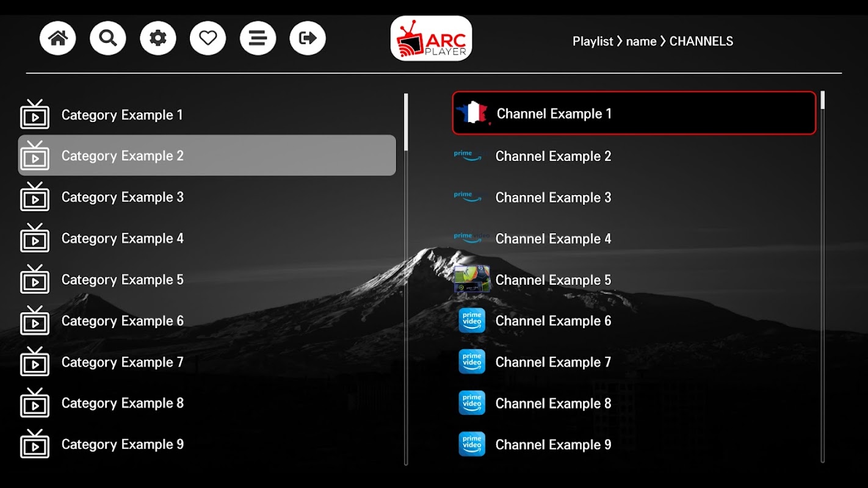Click prime logo of Channel Example 3
Viewport: 868px width, 488px height.
point(469,197)
